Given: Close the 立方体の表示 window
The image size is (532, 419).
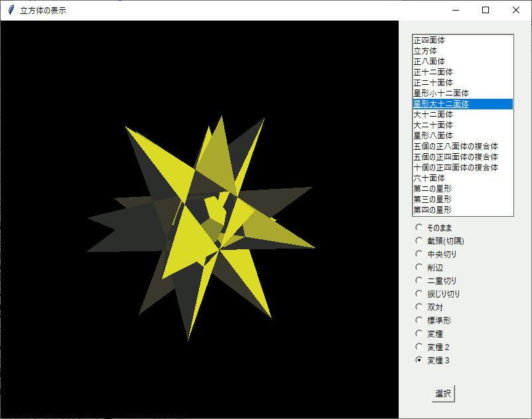Looking at the screenshot, I should [x=515, y=10].
